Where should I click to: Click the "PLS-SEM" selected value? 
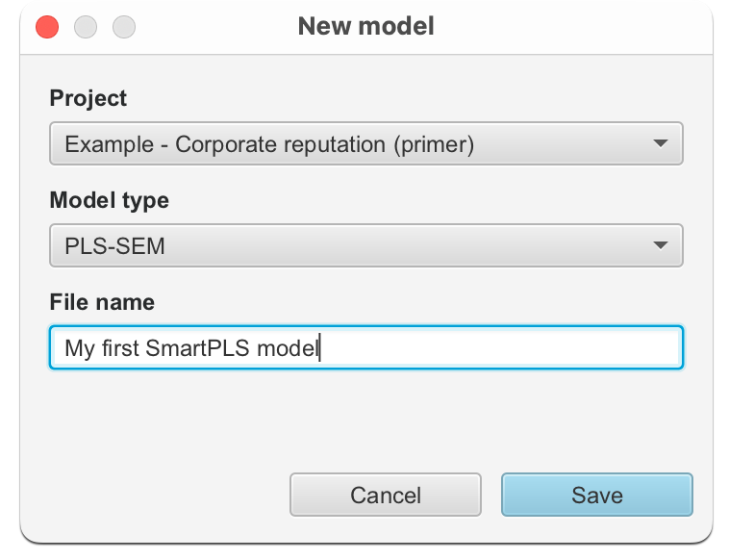[114, 246]
